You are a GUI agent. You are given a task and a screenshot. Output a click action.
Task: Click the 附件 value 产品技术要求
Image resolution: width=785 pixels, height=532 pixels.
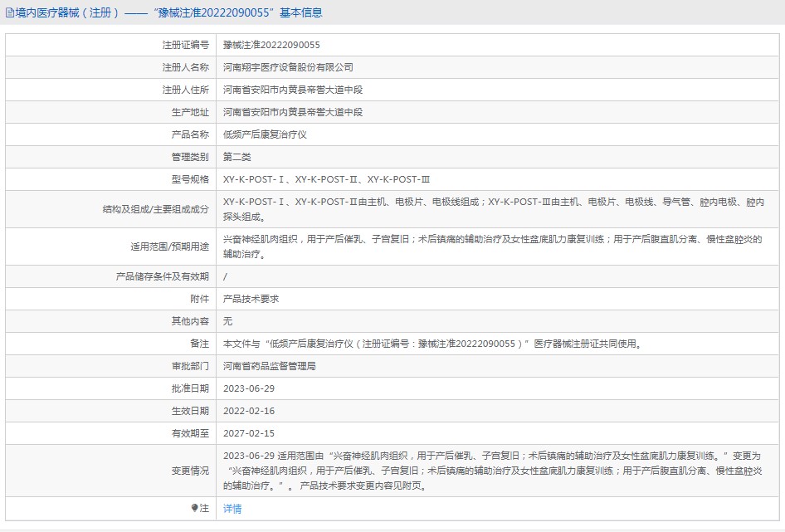[x=251, y=299]
